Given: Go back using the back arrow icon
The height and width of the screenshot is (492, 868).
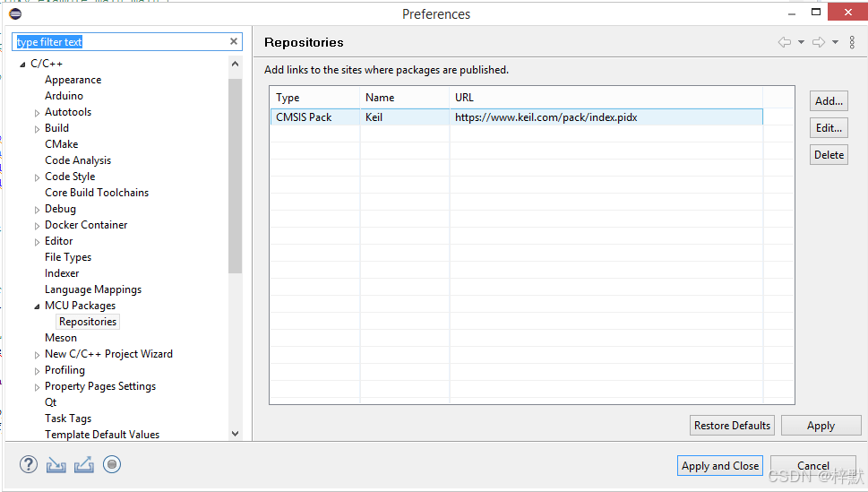Looking at the screenshot, I should tap(785, 42).
